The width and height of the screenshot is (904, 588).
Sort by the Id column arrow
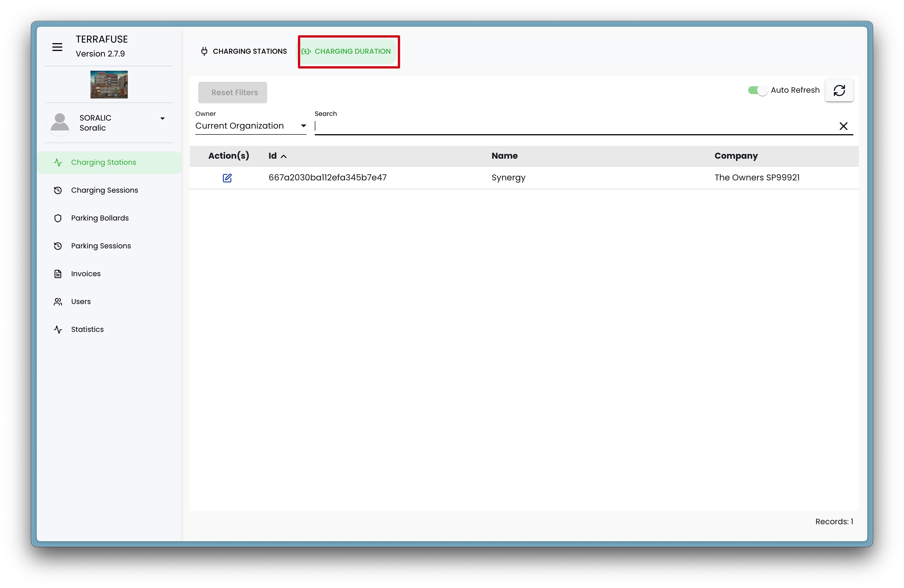(x=284, y=156)
